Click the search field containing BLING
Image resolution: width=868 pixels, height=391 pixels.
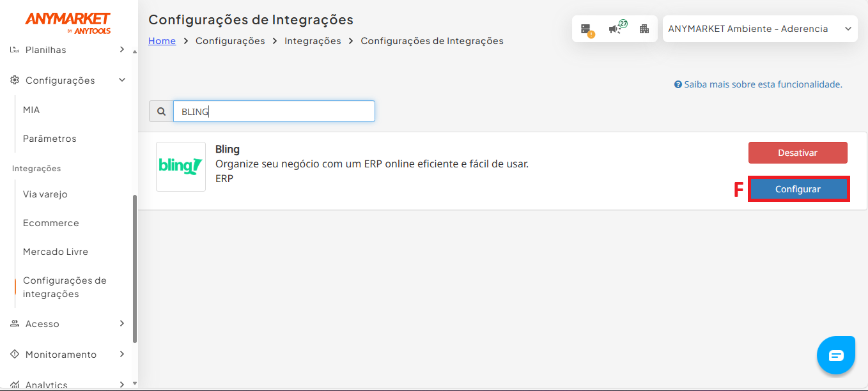click(x=274, y=111)
